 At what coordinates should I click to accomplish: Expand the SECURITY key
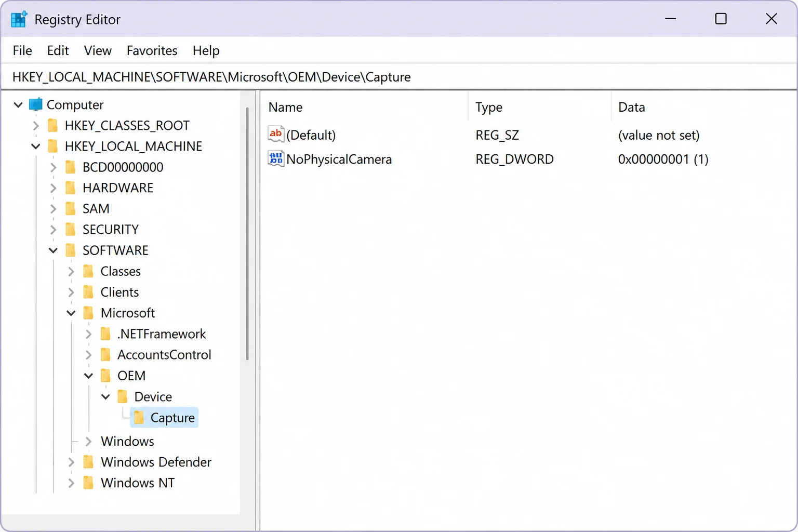(x=53, y=229)
